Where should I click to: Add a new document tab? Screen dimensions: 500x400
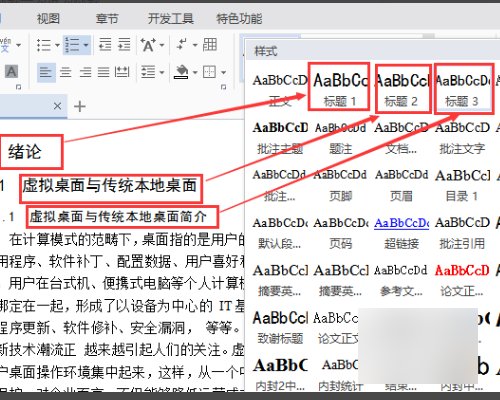[x=80, y=107]
